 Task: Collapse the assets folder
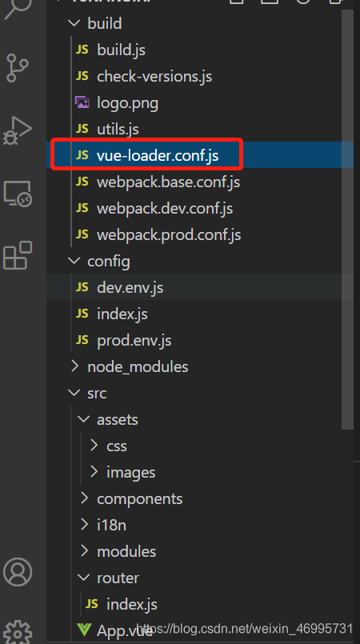pyautogui.click(x=84, y=419)
